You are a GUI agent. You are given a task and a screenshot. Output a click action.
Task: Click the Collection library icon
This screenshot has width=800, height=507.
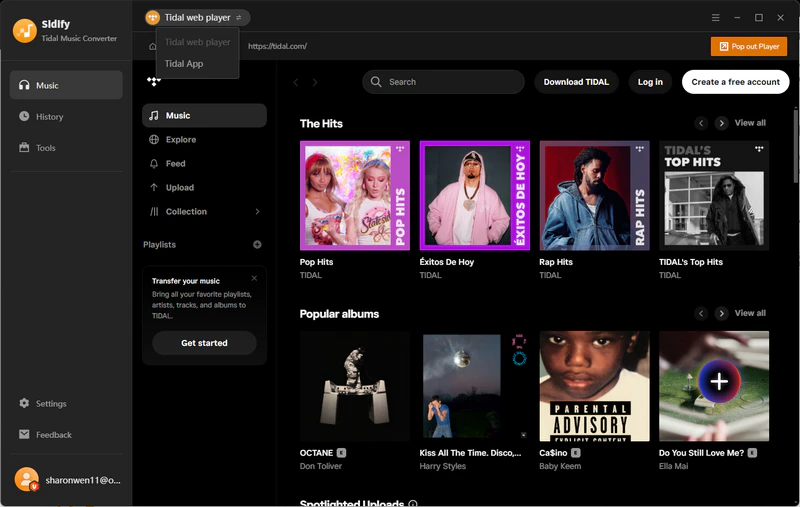pos(154,211)
